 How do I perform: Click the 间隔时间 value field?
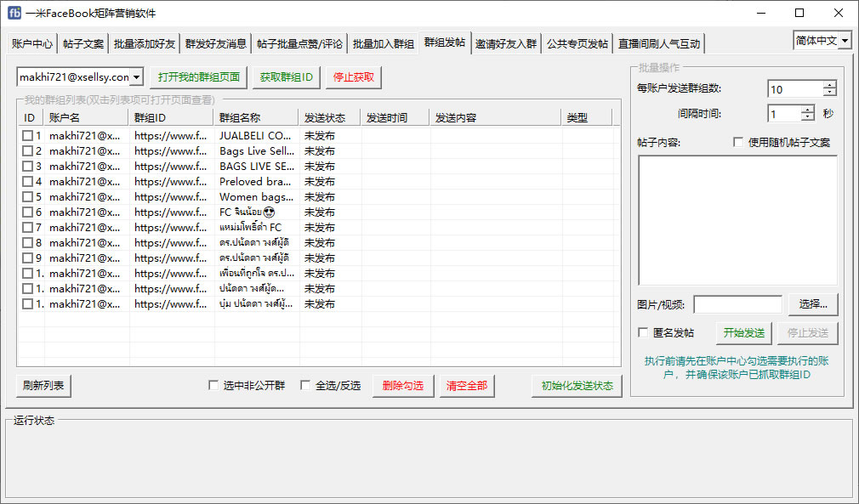(784, 114)
